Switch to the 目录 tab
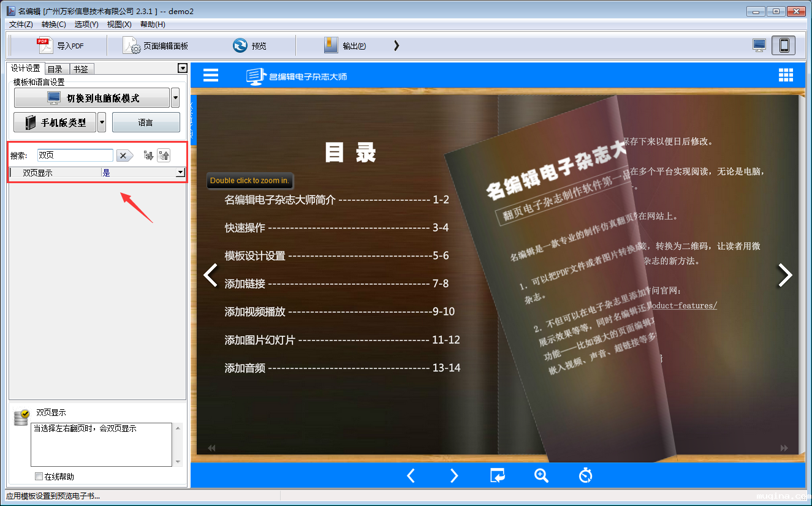The image size is (812, 506). pos(55,69)
